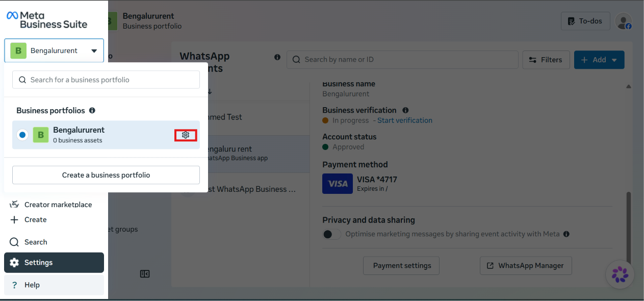Expand the Bengalururent portfolio selector dropdown
This screenshot has height=301, width=644.
pyautogui.click(x=54, y=51)
